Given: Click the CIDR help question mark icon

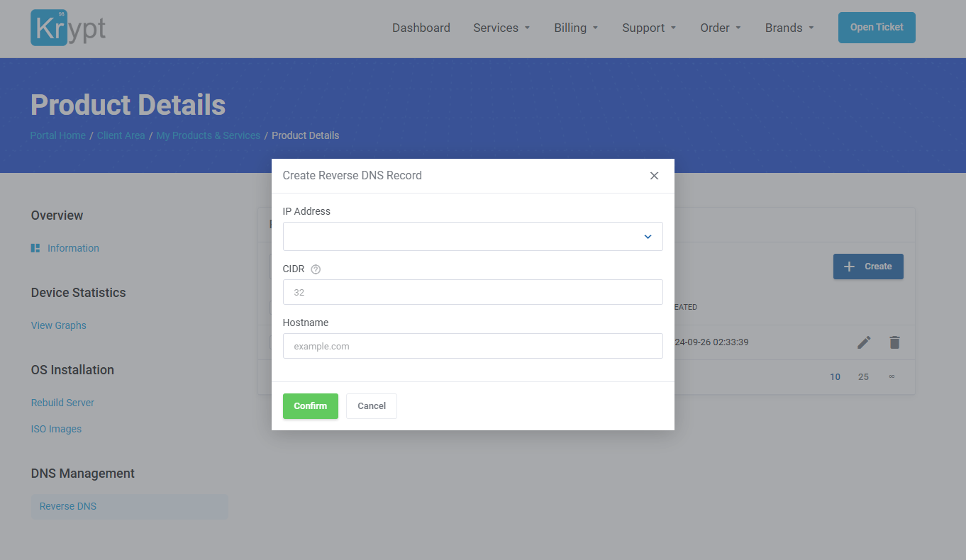Looking at the screenshot, I should 316,269.
